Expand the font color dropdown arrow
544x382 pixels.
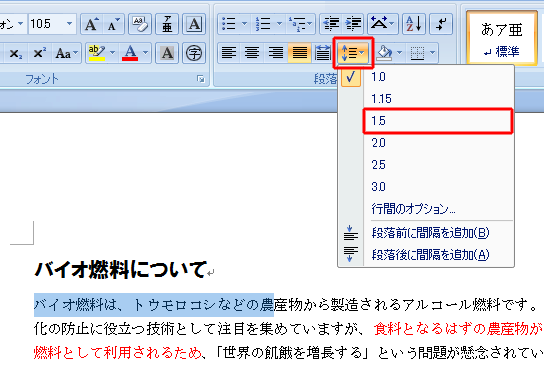145,53
